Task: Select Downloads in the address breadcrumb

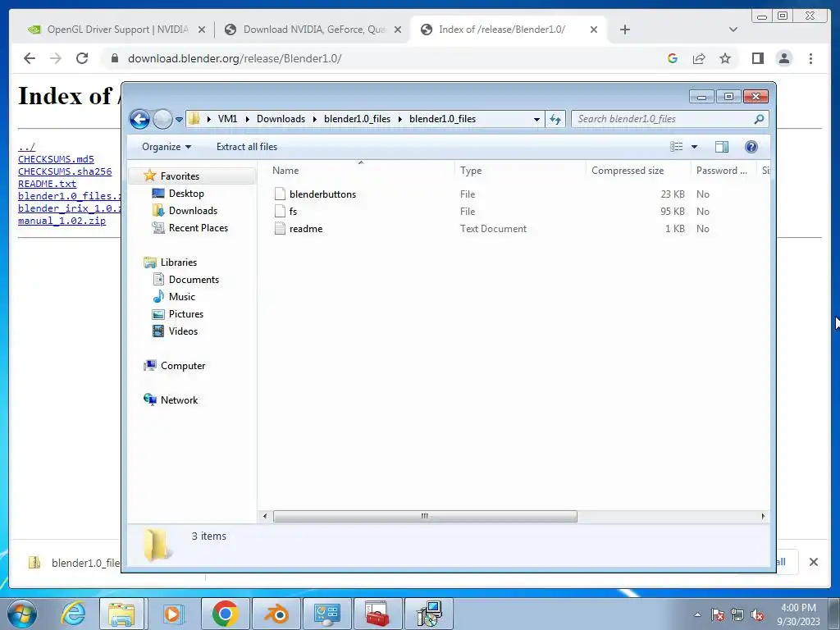Action: tap(281, 119)
